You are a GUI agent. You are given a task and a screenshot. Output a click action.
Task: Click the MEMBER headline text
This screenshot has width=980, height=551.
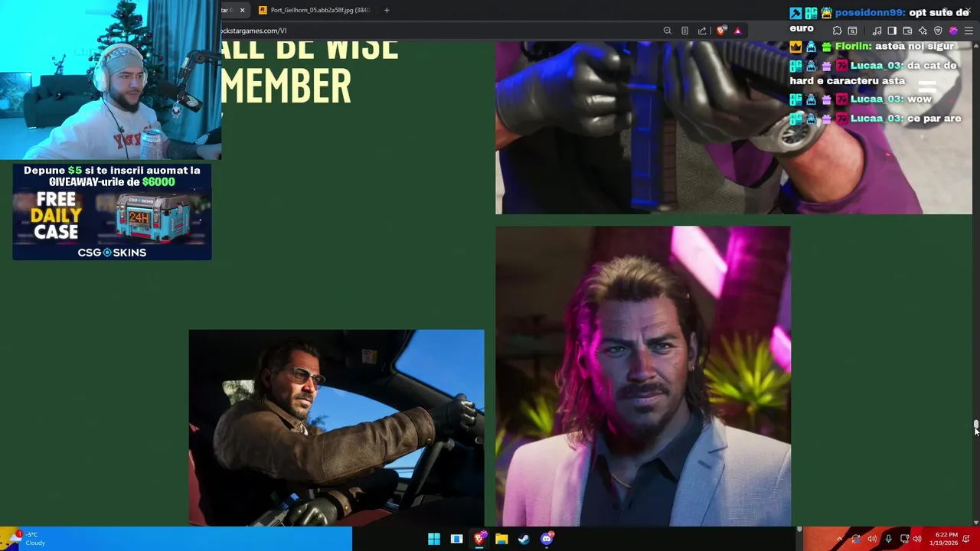coord(286,84)
